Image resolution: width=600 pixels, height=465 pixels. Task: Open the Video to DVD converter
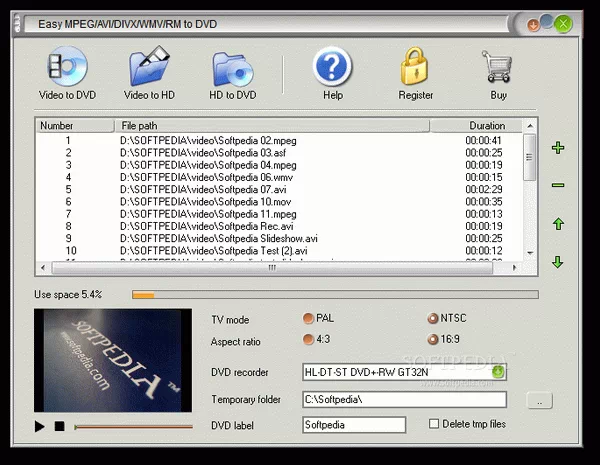click(x=67, y=74)
